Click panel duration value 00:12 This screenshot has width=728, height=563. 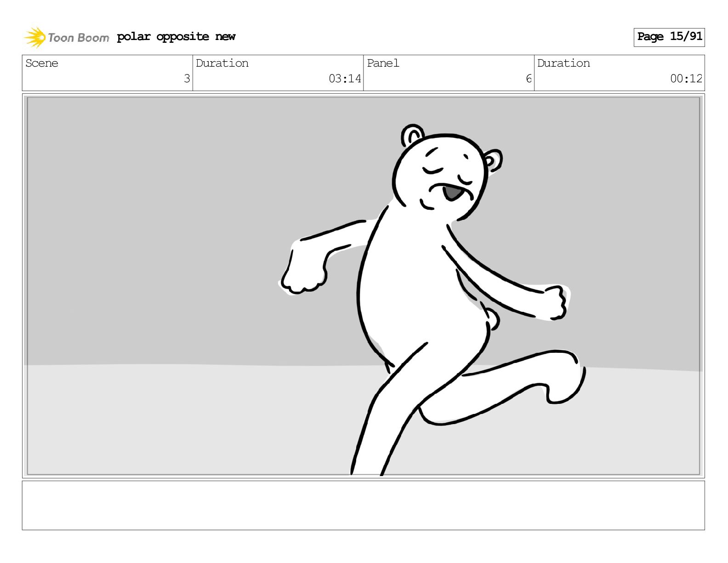point(686,79)
